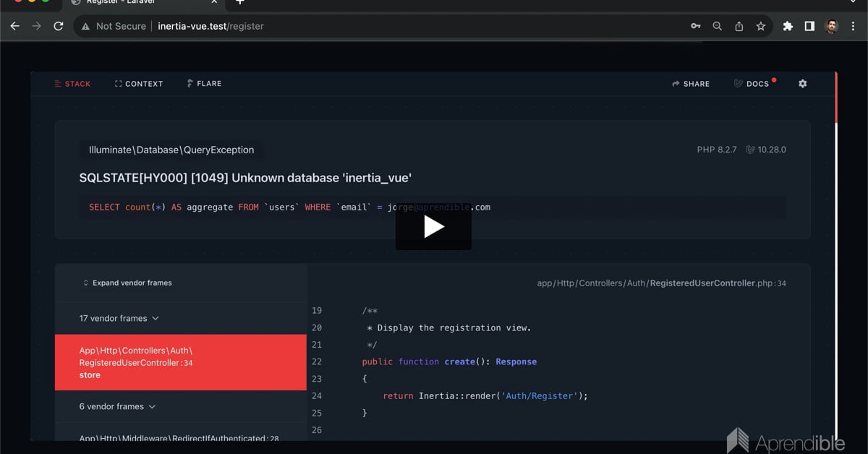Switch to the Context tab
This screenshot has width=868, height=454.
139,84
